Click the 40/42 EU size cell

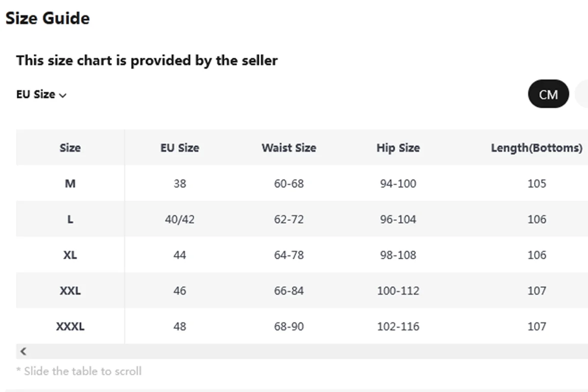[x=179, y=219]
